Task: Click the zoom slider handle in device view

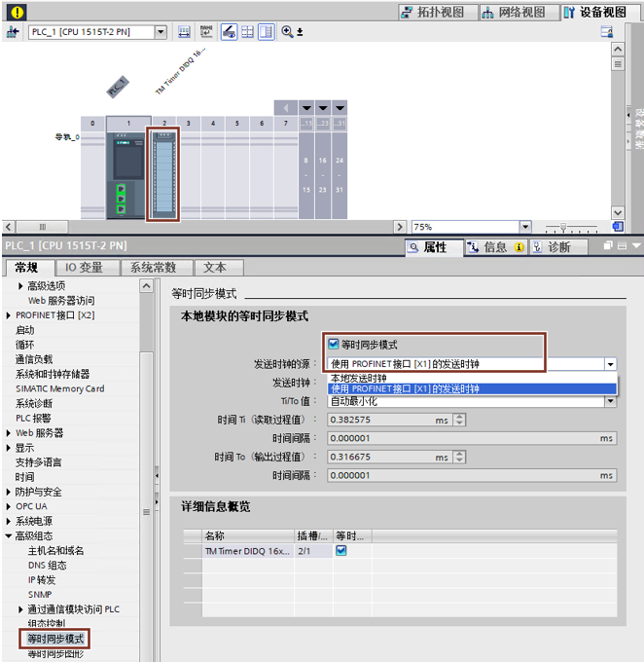Action: click(563, 228)
